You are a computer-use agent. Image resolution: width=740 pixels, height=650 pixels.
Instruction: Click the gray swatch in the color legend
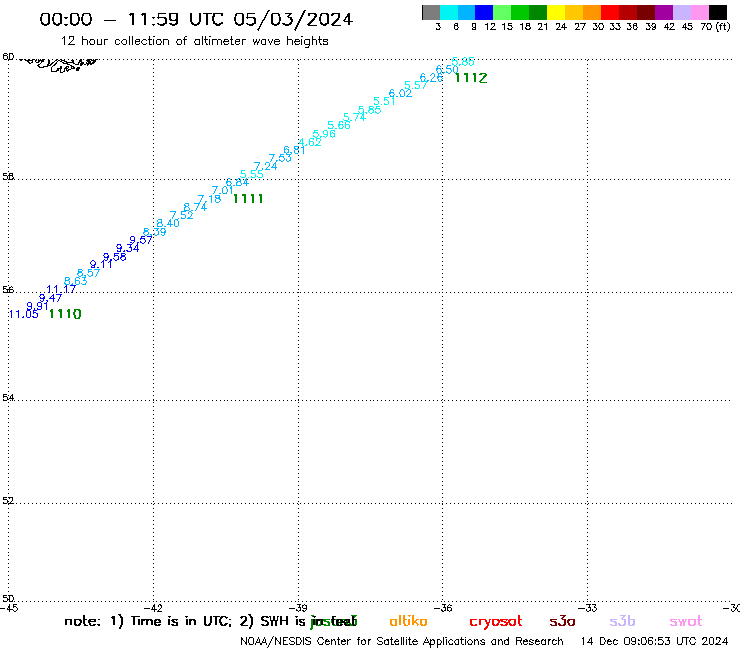pos(431,12)
